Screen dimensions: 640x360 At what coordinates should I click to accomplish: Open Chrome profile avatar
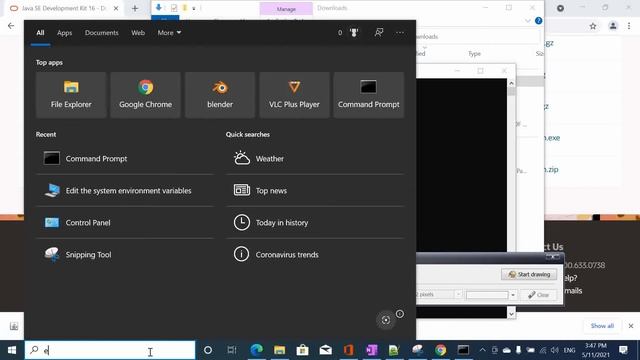[x=613, y=26]
